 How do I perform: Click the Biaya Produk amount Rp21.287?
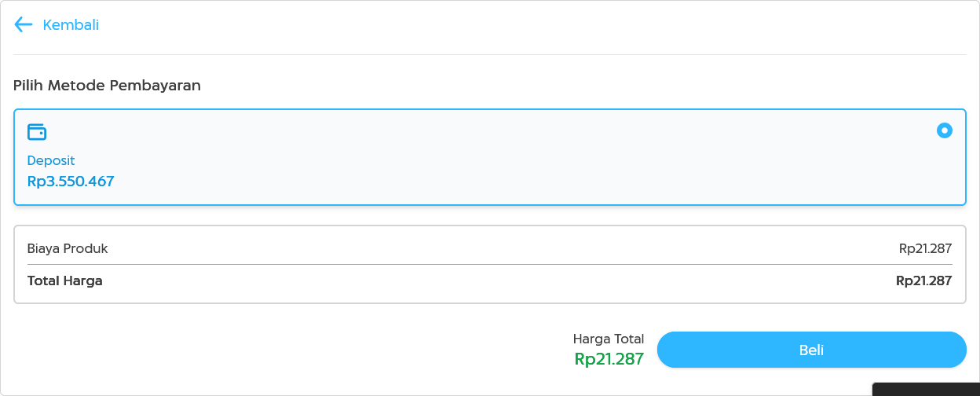[x=925, y=248]
